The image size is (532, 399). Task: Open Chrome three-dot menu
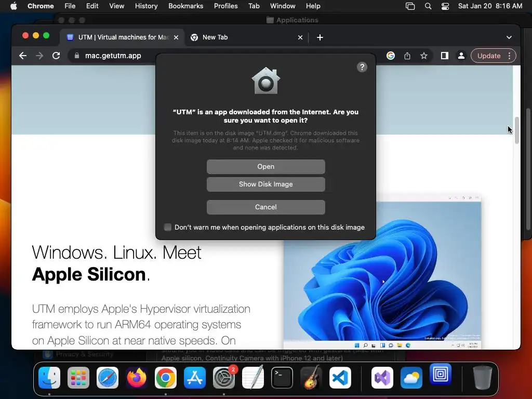coord(510,56)
